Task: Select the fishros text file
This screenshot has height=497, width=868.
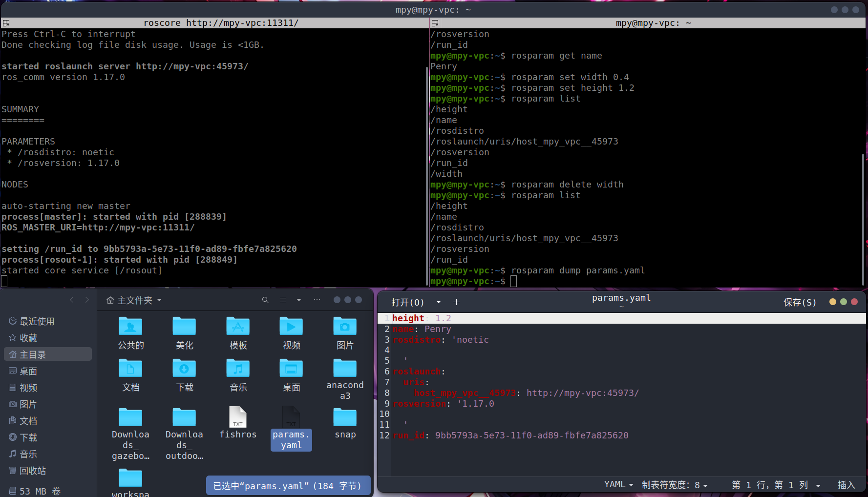Action: point(238,418)
